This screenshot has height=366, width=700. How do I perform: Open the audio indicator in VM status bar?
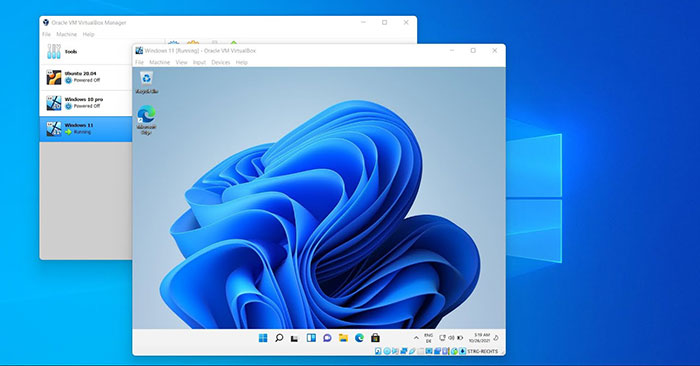coord(396,351)
